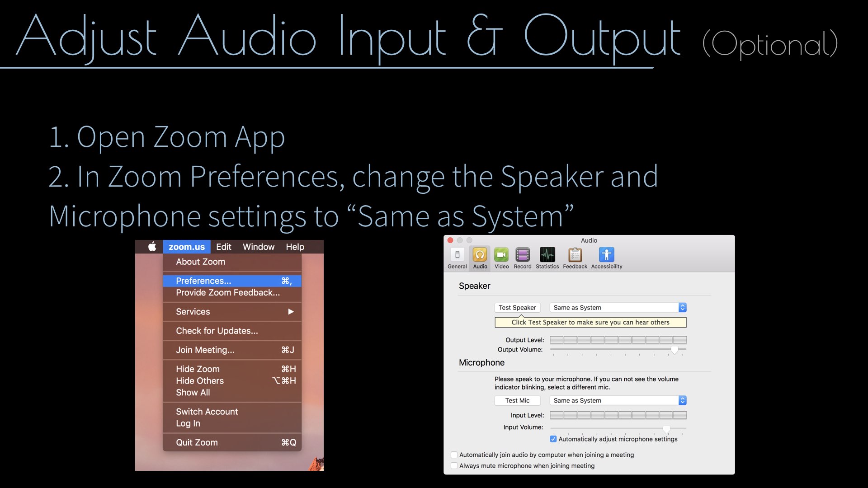Open the Accessibility icon
The image size is (868, 488).
(607, 255)
